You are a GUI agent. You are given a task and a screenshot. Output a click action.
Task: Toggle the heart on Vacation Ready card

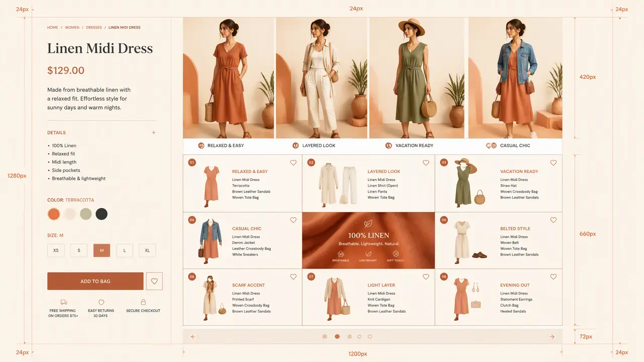tap(553, 163)
